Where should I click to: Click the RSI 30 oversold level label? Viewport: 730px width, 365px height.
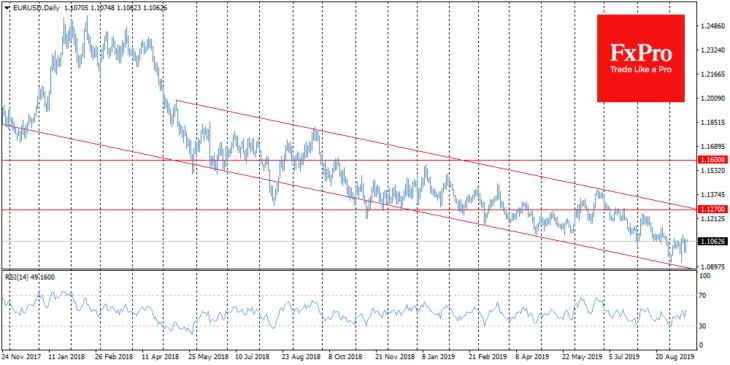tap(704, 326)
